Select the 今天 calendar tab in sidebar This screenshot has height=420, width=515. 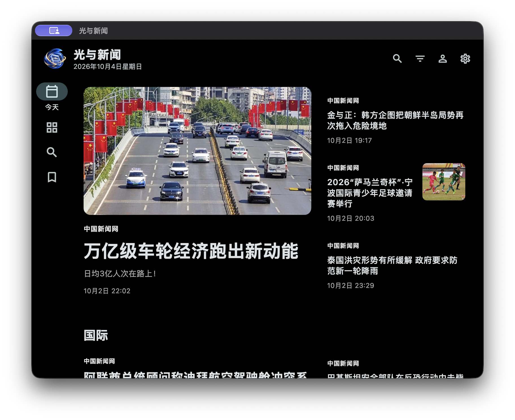coord(52,97)
